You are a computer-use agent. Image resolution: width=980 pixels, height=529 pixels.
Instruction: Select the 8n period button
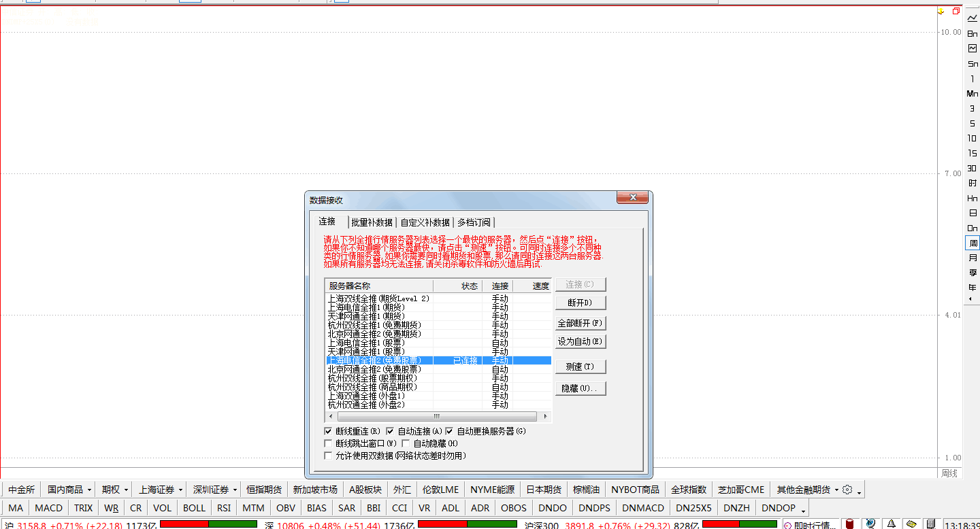(973, 33)
